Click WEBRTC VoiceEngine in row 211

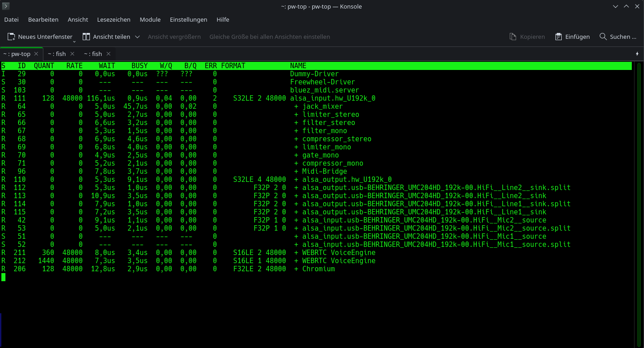click(x=339, y=253)
